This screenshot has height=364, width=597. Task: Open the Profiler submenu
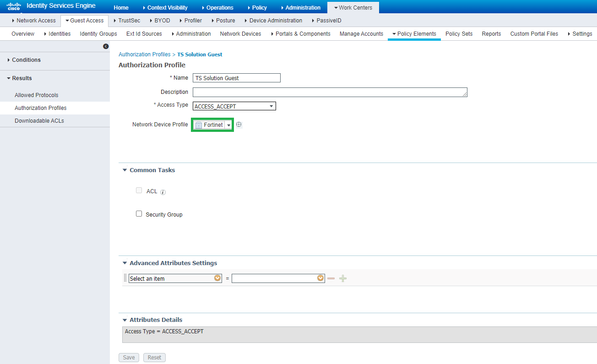pyautogui.click(x=191, y=21)
